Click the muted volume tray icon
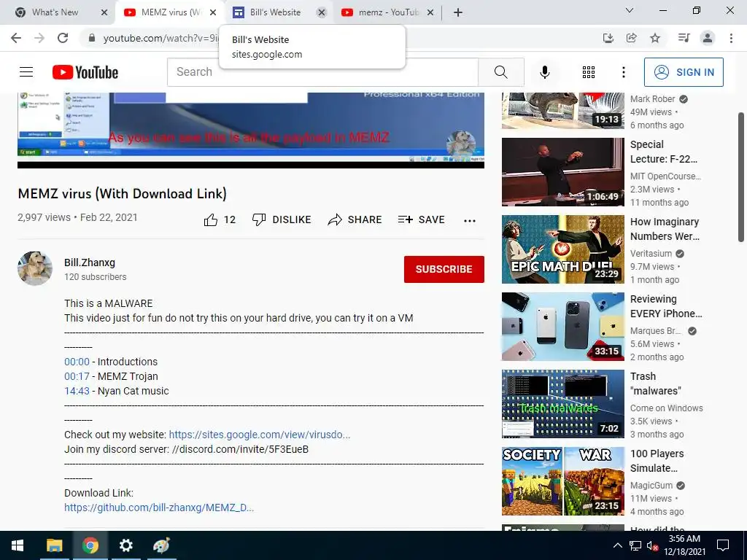This screenshot has width=747, height=560. pos(652,545)
